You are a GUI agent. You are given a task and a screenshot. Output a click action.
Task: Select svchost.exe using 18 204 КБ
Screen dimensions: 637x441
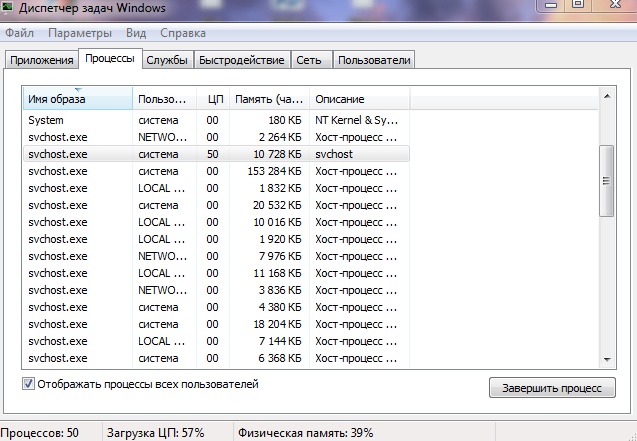pos(216,324)
